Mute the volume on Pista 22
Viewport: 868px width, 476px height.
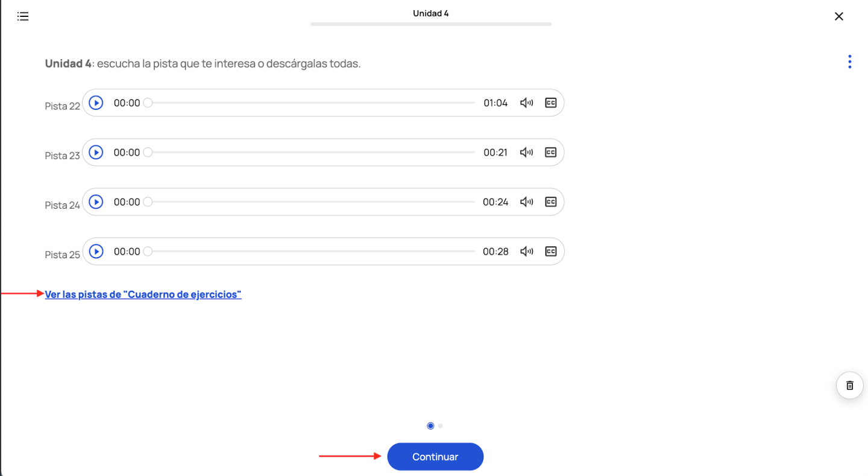pyautogui.click(x=526, y=103)
